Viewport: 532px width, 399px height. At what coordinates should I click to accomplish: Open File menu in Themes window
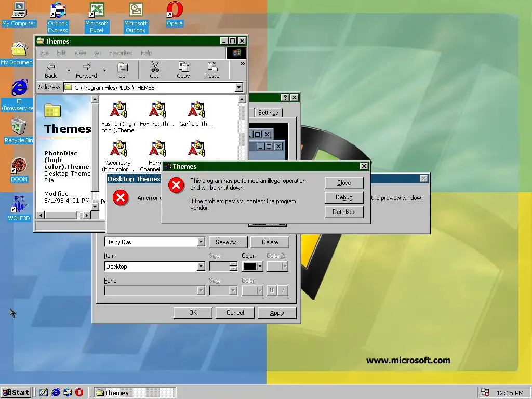pyautogui.click(x=44, y=54)
